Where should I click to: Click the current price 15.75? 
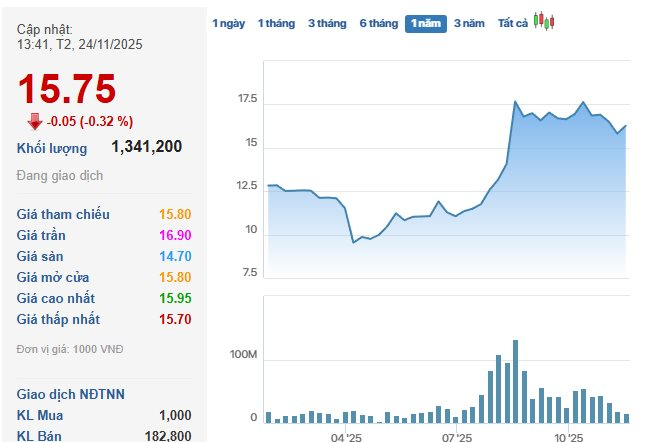67,90
